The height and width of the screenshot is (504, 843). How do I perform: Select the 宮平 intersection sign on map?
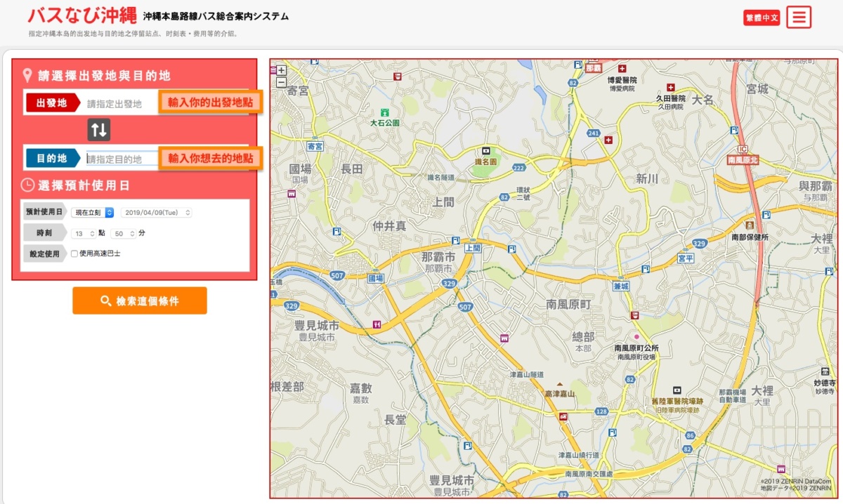tap(685, 258)
